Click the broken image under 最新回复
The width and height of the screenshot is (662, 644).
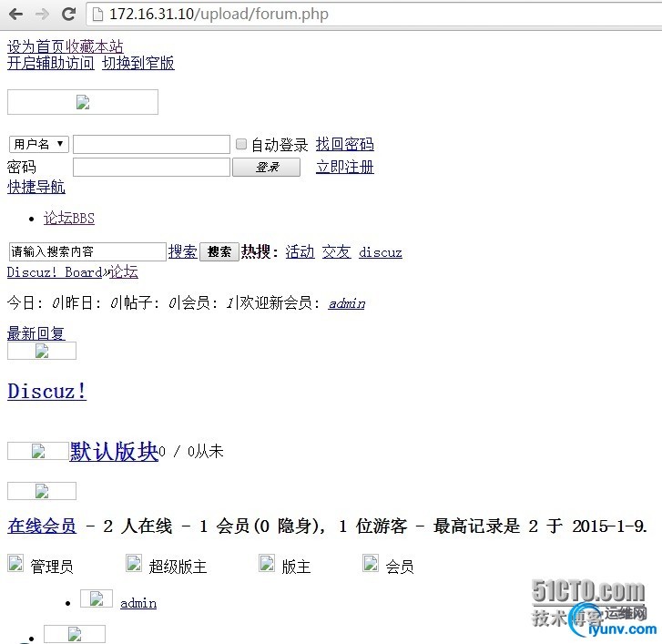click(x=42, y=351)
